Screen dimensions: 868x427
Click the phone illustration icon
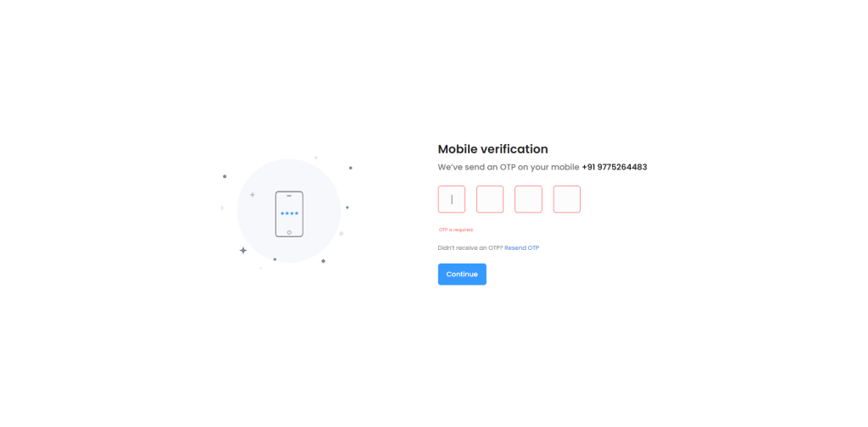pyautogui.click(x=289, y=213)
